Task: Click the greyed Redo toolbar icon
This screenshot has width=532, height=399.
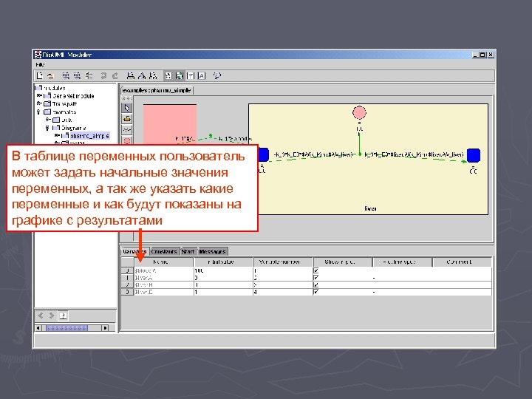Action: tap(115, 75)
